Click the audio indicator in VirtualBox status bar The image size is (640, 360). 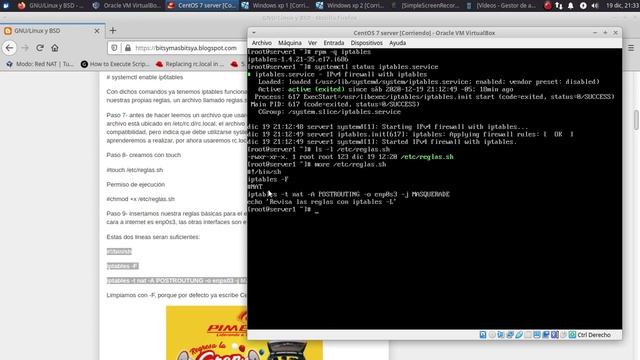(x=501, y=335)
